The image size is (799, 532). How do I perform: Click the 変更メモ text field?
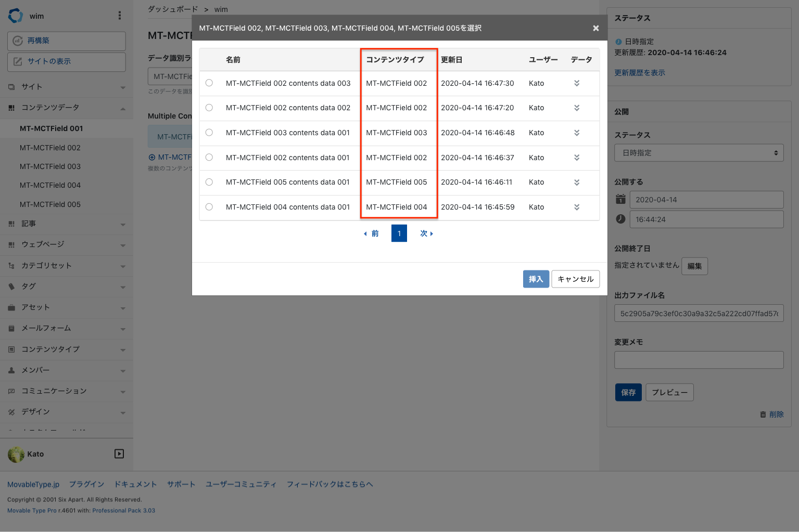tap(699, 360)
